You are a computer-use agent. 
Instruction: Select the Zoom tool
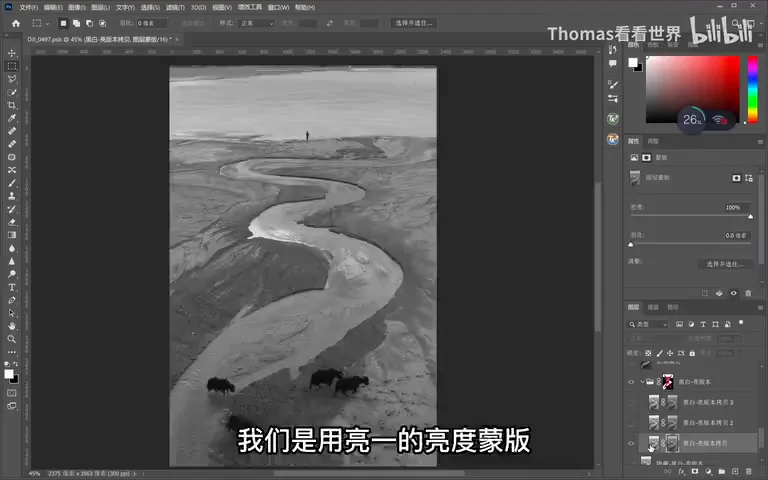pyautogui.click(x=12, y=339)
